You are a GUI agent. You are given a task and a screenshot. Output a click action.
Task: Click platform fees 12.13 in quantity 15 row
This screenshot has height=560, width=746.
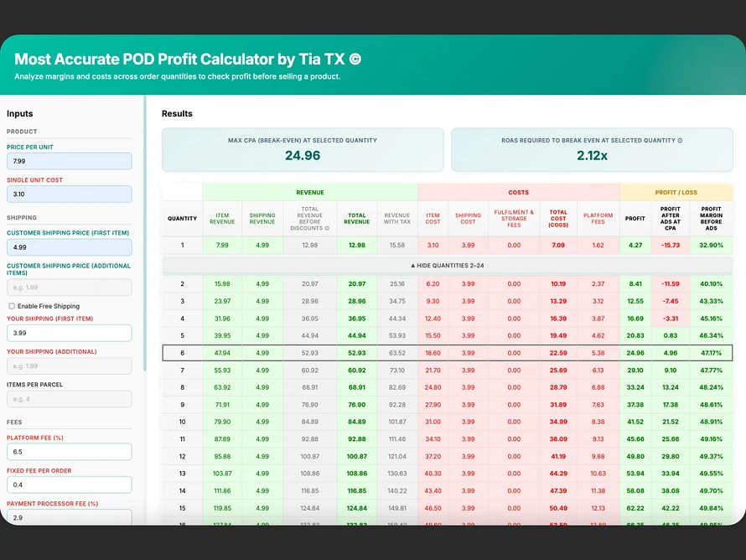pos(598,508)
